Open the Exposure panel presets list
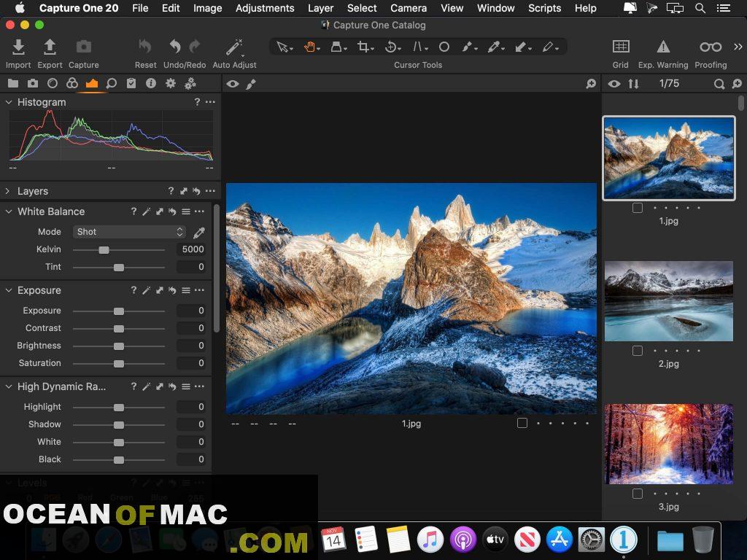Viewport: 747px width, 560px height. (x=186, y=290)
